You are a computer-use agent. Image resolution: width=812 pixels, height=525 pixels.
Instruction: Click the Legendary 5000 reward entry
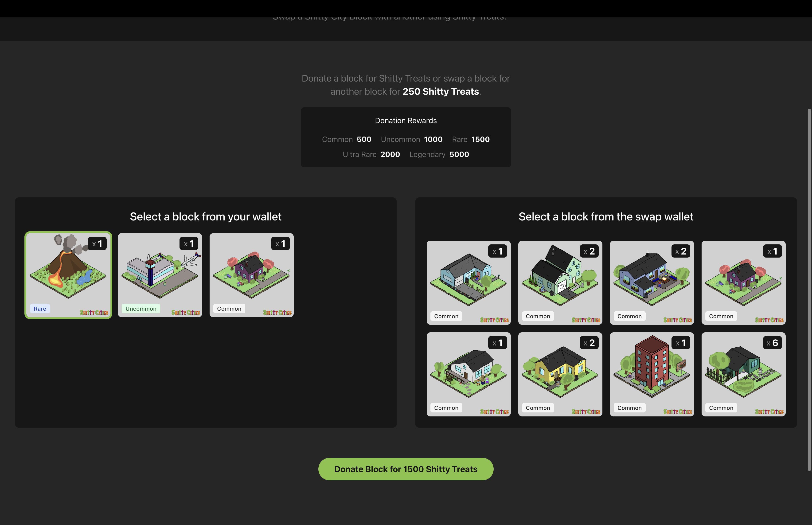point(439,154)
